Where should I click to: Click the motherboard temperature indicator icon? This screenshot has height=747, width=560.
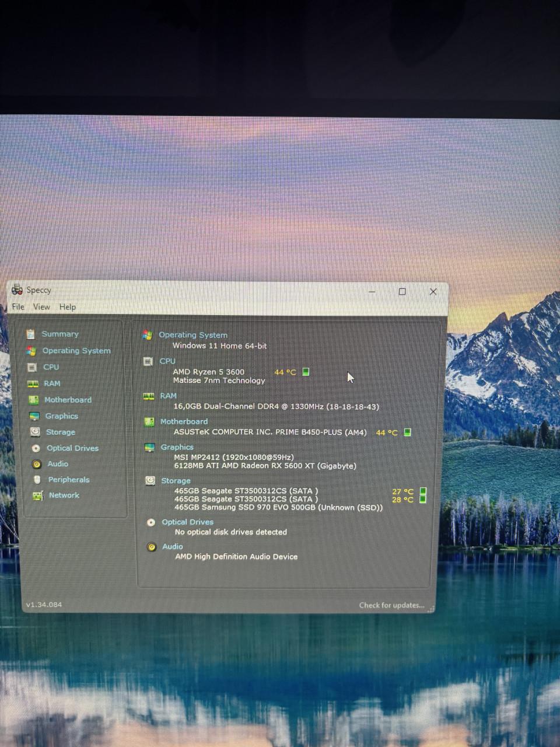coord(408,432)
